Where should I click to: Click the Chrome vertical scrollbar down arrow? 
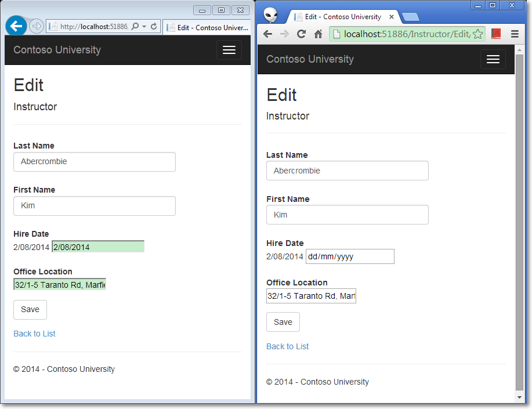pyautogui.click(x=519, y=397)
